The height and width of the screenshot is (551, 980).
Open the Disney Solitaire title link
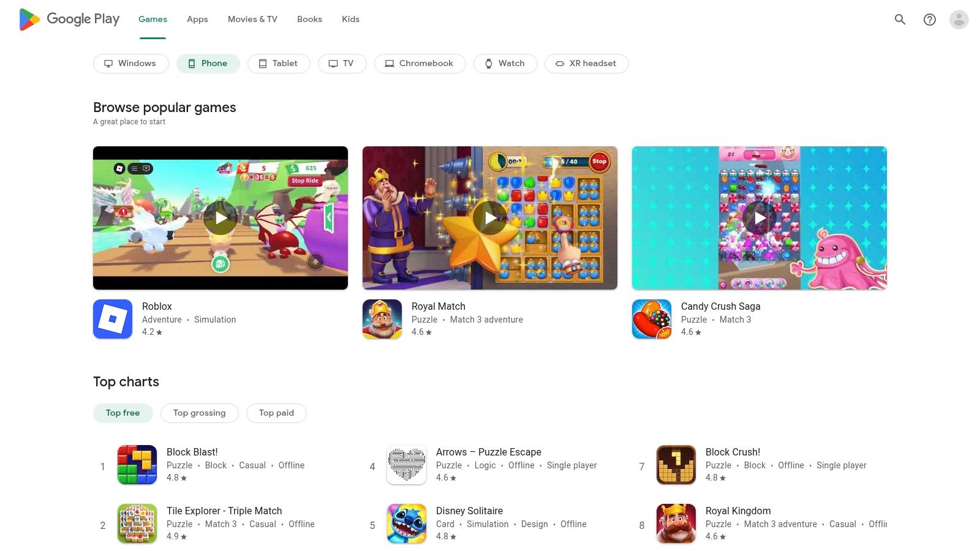(x=469, y=511)
